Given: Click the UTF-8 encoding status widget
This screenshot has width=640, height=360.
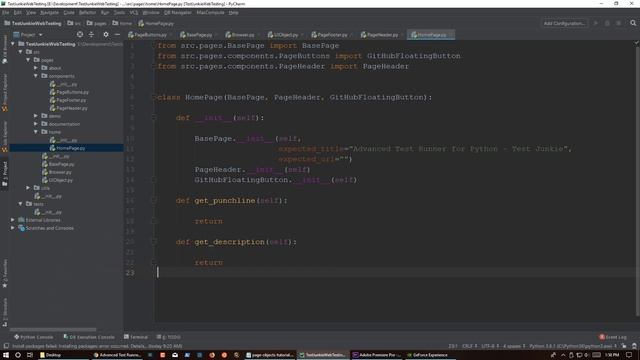Looking at the screenshot, I should (490, 346).
